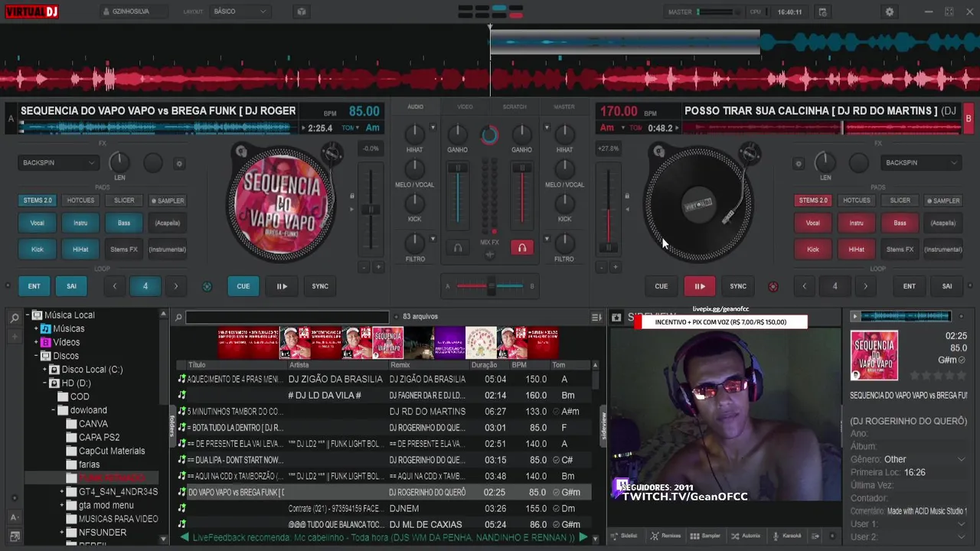Toggle left channel headphone cue button
980x551 pixels.
pyautogui.click(x=458, y=248)
